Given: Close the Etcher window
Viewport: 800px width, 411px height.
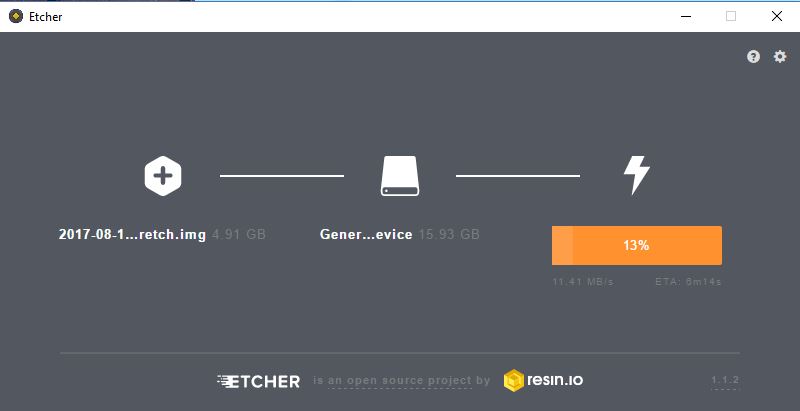Looking at the screenshot, I should coord(777,16).
